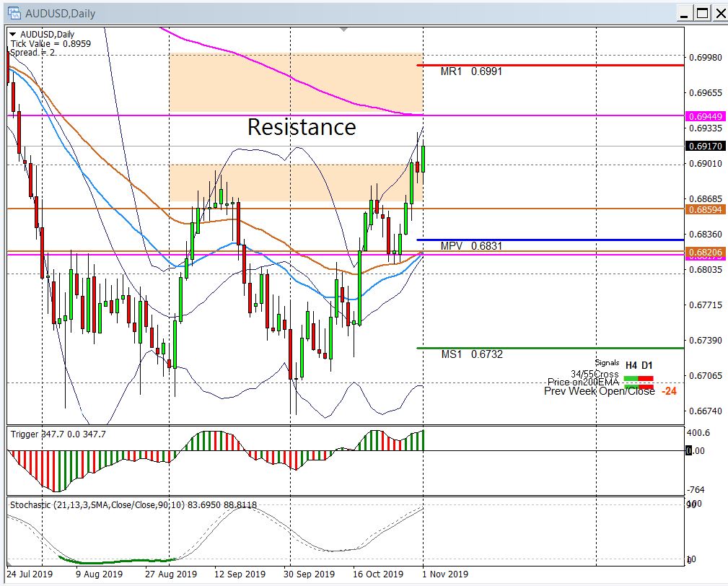Click the gray chart shift triangle marker

pyautogui.click(x=343, y=30)
